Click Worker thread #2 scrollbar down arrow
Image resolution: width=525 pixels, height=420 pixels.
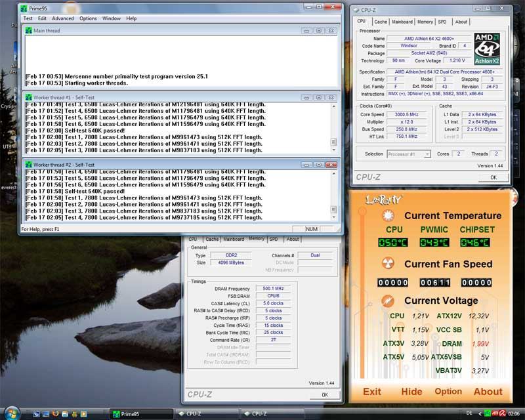333,218
